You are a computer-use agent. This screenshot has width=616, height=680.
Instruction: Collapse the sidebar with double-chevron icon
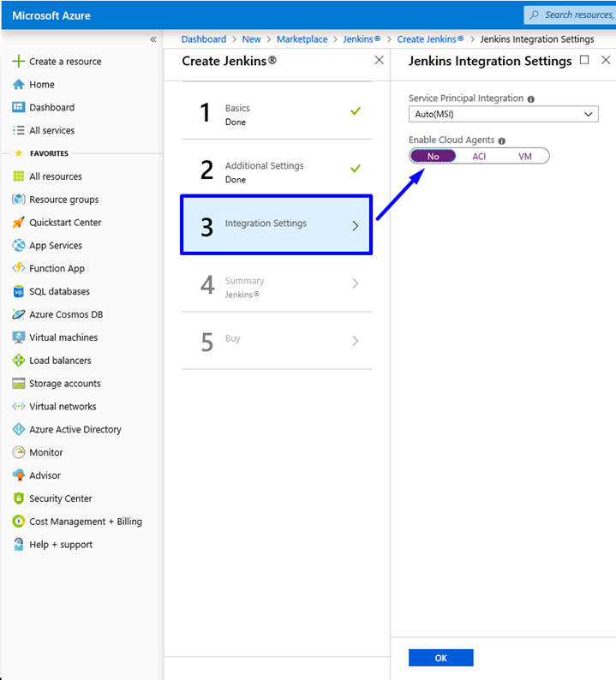pos(153,39)
